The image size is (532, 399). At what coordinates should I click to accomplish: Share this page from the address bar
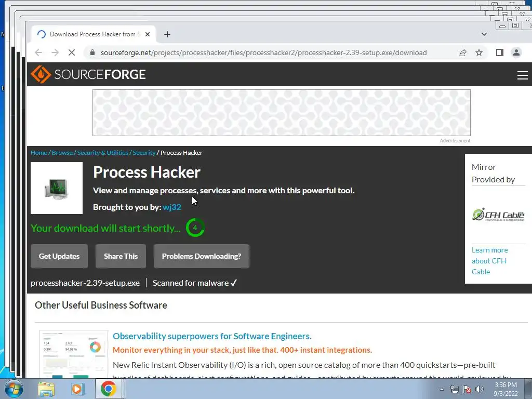tap(462, 52)
